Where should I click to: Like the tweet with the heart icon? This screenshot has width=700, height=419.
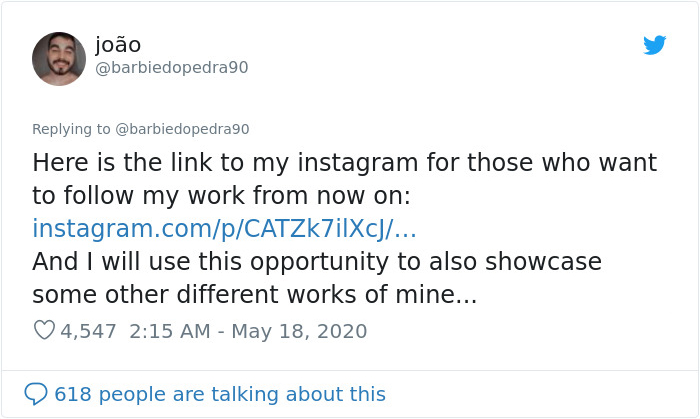point(44,330)
